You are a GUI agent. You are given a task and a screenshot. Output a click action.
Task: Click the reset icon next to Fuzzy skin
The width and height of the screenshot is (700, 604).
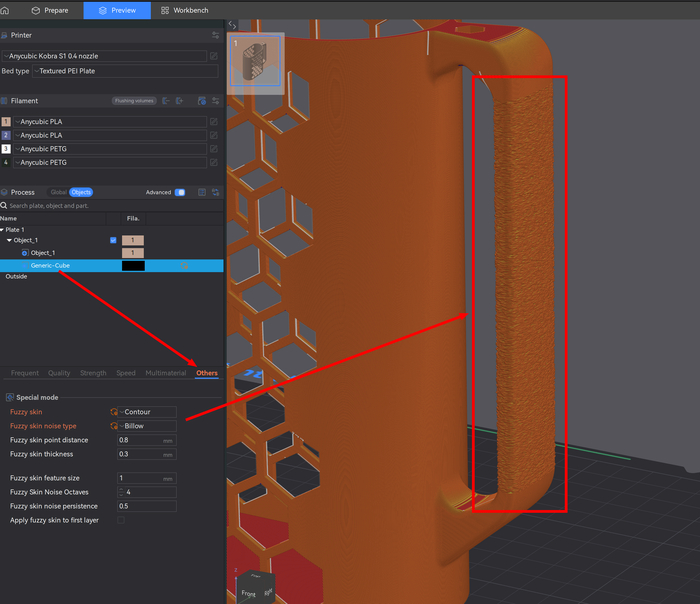pos(114,412)
